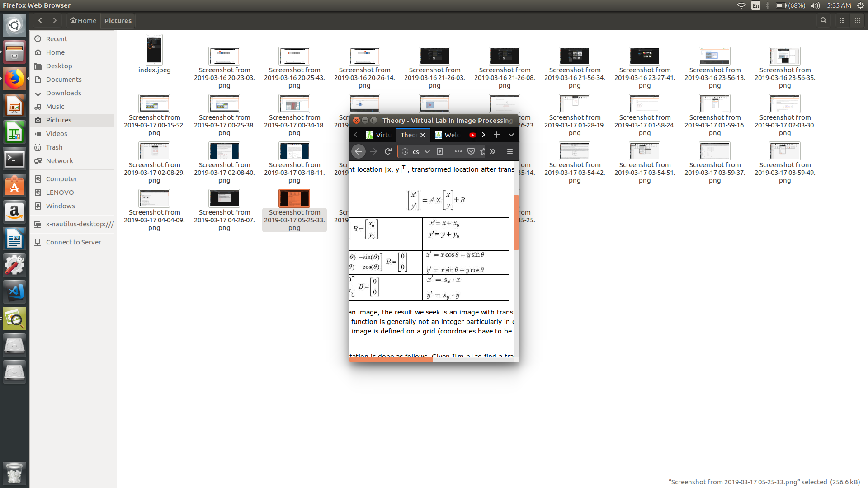Viewport: 868px width, 488px height.
Task: Enable grid view in the file manager
Action: (x=858, y=20)
